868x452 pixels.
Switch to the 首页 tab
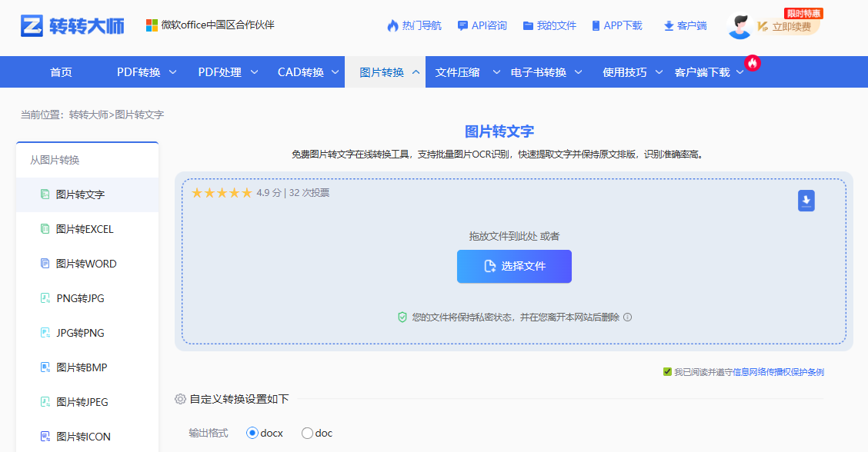(x=60, y=71)
